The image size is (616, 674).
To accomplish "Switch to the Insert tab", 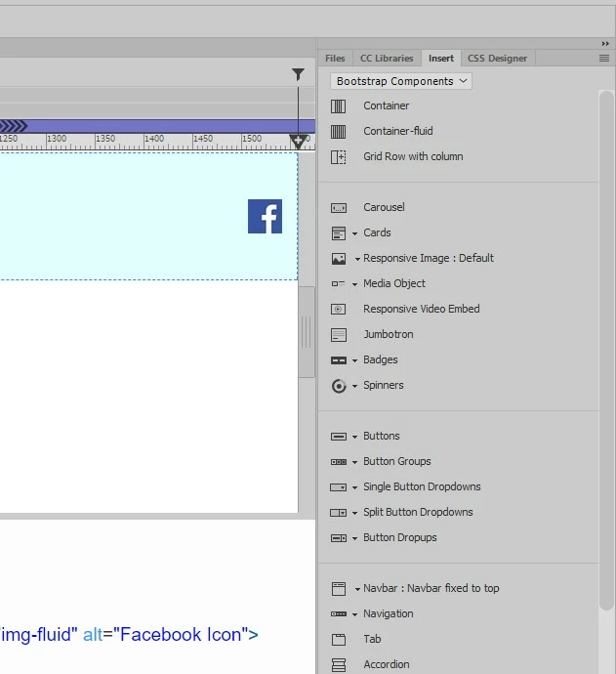I will pos(441,58).
